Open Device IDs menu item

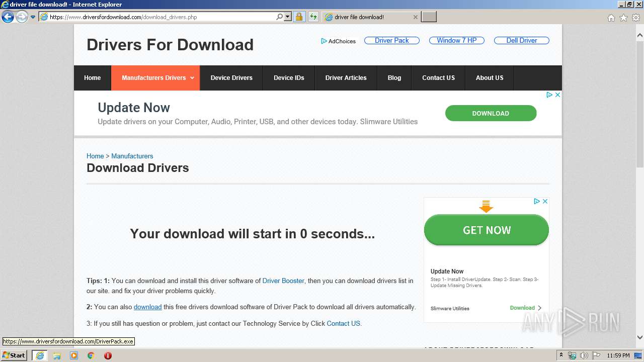pyautogui.click(x=289, y=78)
